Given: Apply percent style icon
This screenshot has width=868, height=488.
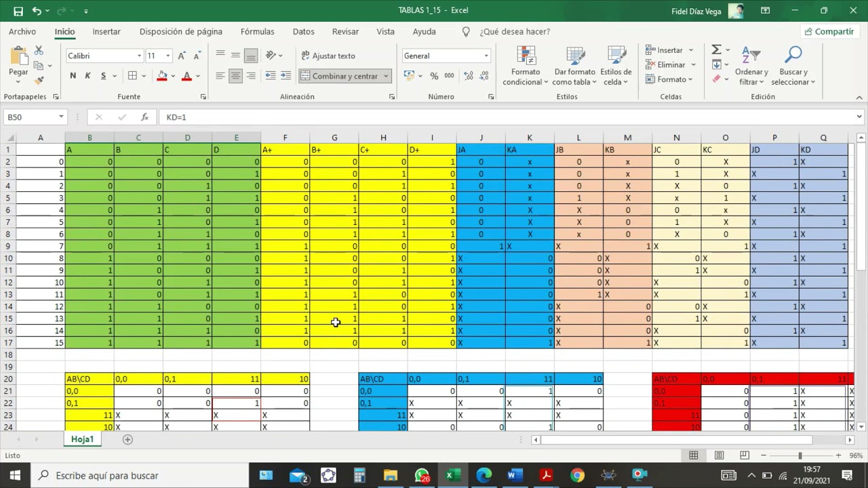Looking at the screenshot, I should click(x=434, y=76).
